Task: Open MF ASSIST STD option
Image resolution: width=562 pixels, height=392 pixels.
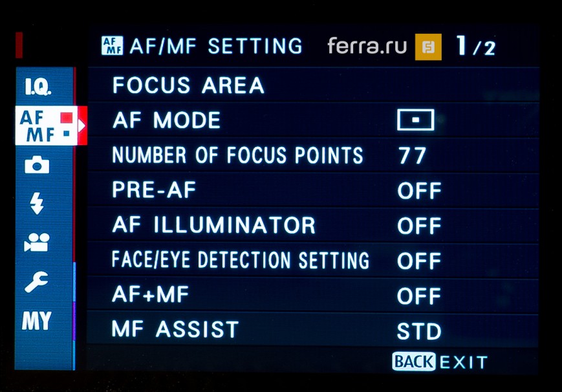Action: click(x=313, y=330)
